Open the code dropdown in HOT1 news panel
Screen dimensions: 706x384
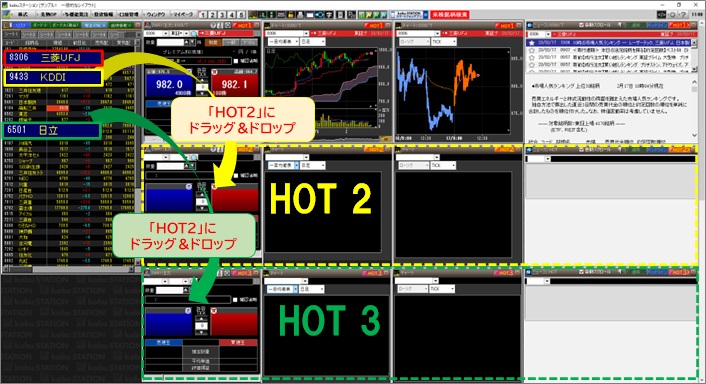point(548,34)
